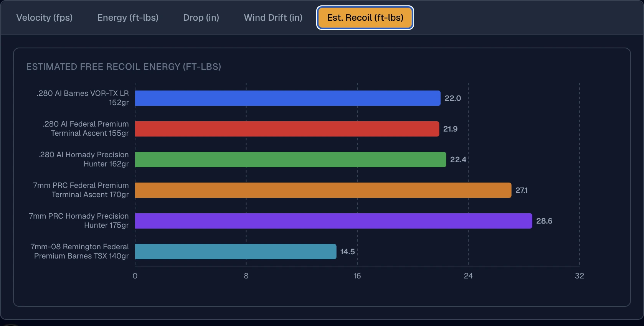Click the 27.1 recoil value label
The height and width of the screenshot is (326, 644).
click(x=522, y=190)
